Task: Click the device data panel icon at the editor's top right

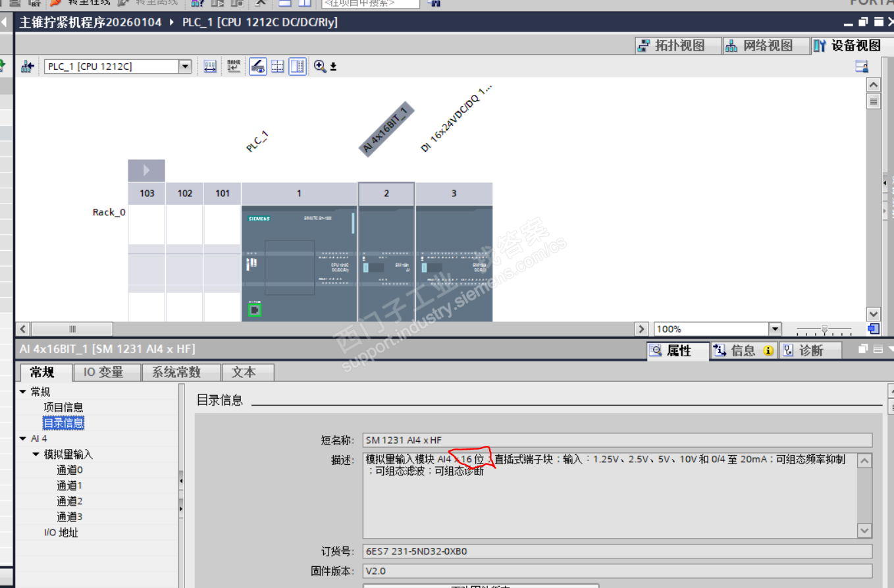Action: point(862,67)
